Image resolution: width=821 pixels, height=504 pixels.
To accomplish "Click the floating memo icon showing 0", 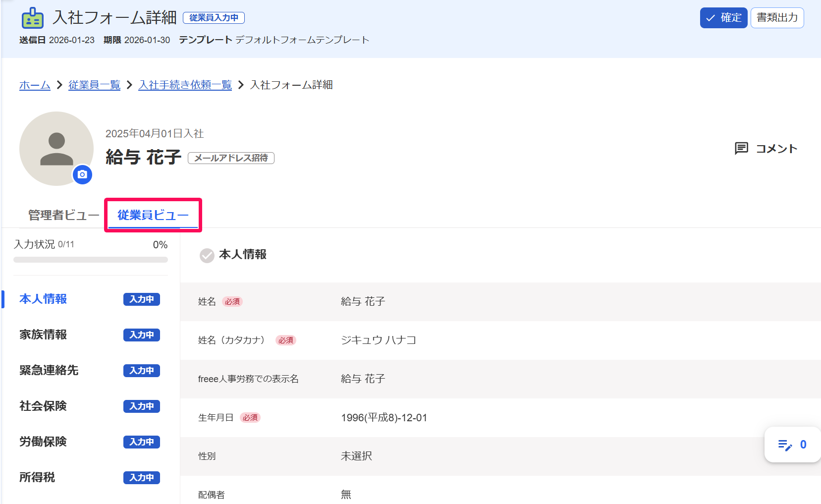I will (x=786, y=445).
